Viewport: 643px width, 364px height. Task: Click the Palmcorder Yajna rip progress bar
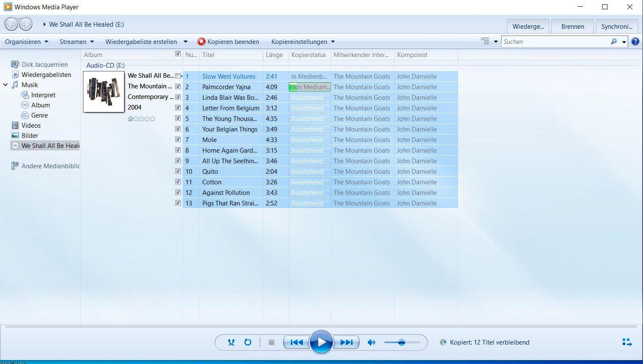tap(309, 87)
